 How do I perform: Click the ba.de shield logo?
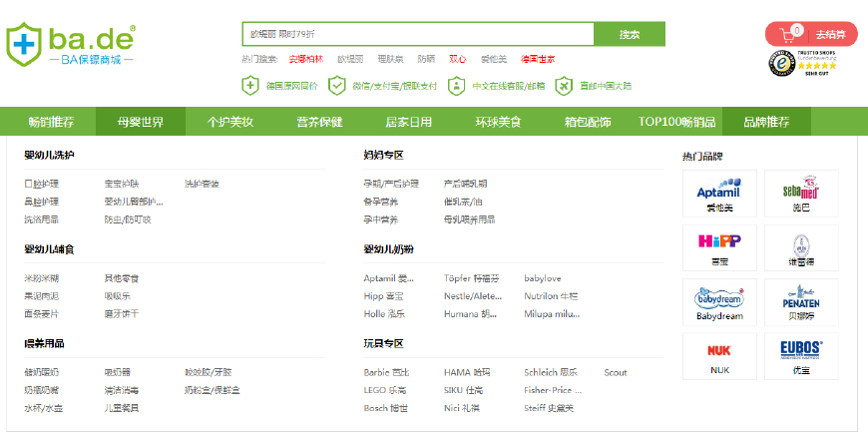[24, 44]
